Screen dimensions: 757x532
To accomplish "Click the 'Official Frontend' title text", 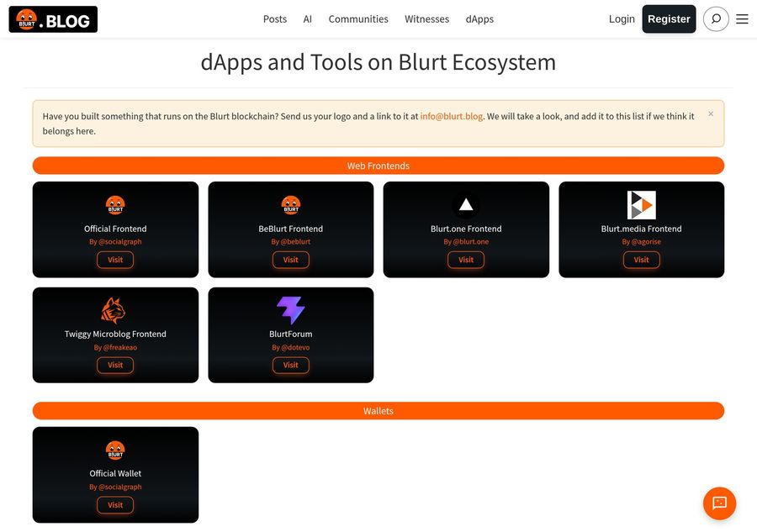I will pyautogui.click(x=115, y=229).
